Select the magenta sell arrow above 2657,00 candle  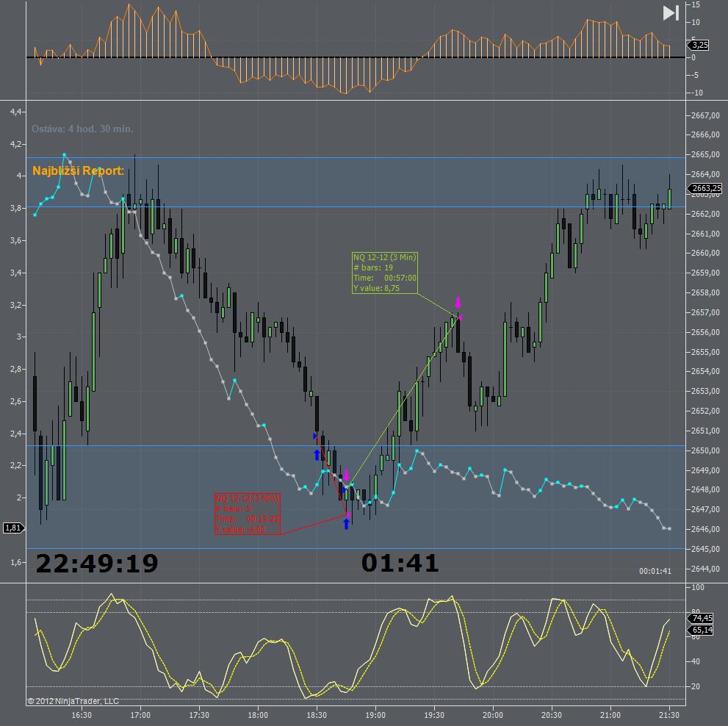pyautogui.click(x=458, y=303)
